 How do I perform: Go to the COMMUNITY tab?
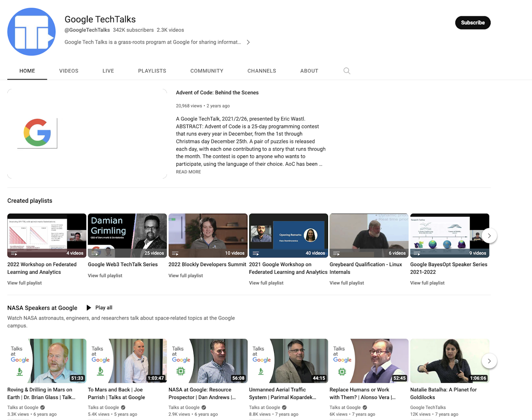pos(207,71)
